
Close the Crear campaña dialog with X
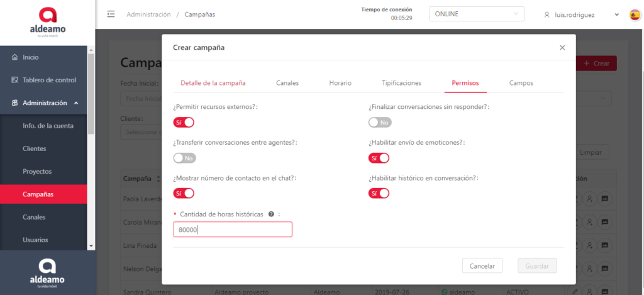[562, 47]
